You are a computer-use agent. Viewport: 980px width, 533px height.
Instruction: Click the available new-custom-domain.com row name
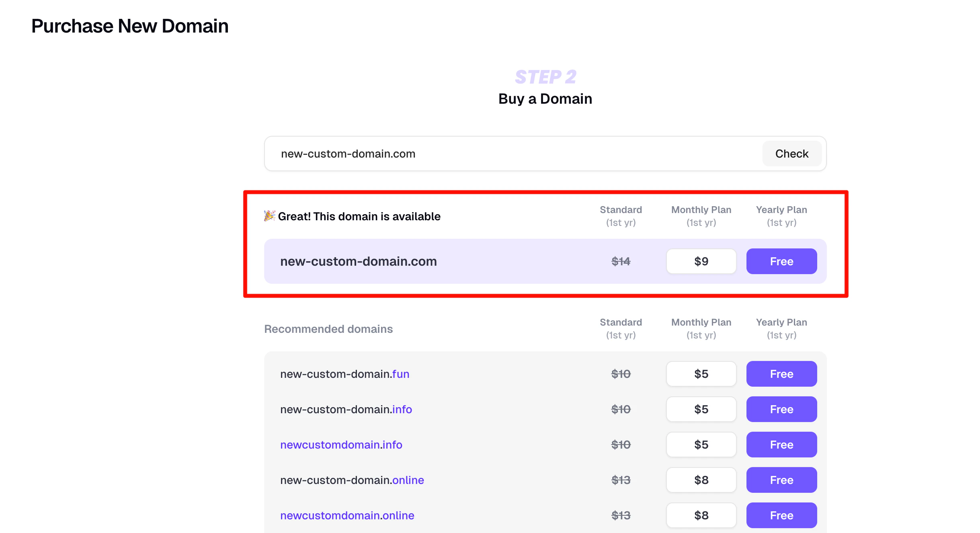pyautogui.click(x=358, y=261)
